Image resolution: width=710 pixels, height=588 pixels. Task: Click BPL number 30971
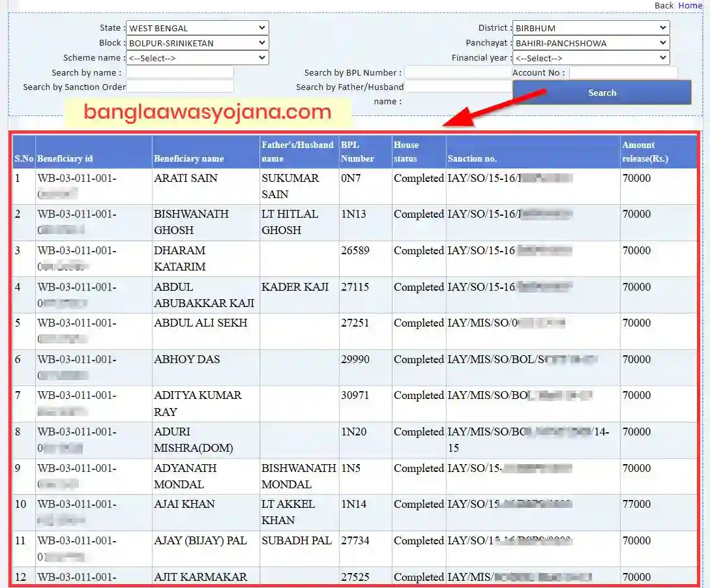pyautogui.click(x=355, y=395)
